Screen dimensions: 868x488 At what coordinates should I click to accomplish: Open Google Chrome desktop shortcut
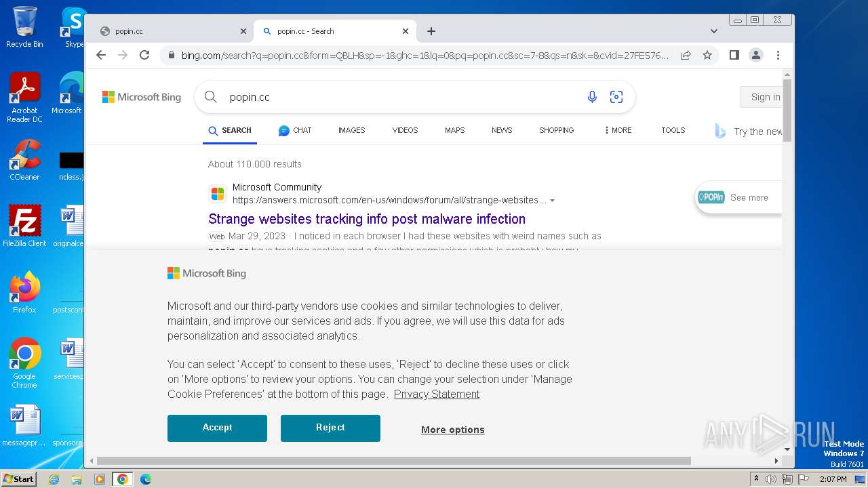click(x=24, y=363)
